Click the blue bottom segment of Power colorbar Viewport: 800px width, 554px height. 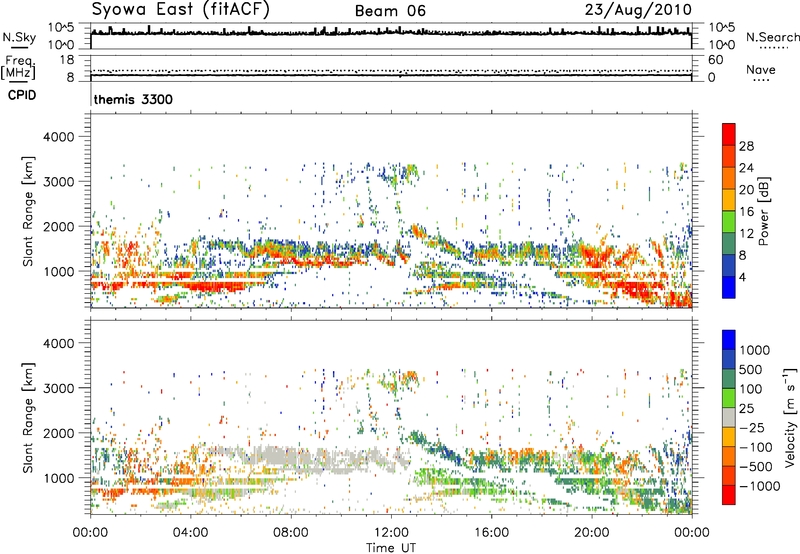[x=729, y=287]
